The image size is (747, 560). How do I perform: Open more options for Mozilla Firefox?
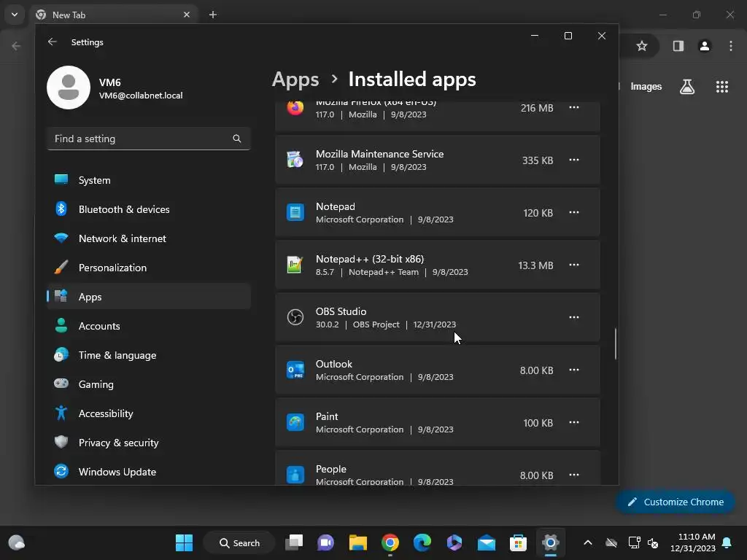pos(574,108)
